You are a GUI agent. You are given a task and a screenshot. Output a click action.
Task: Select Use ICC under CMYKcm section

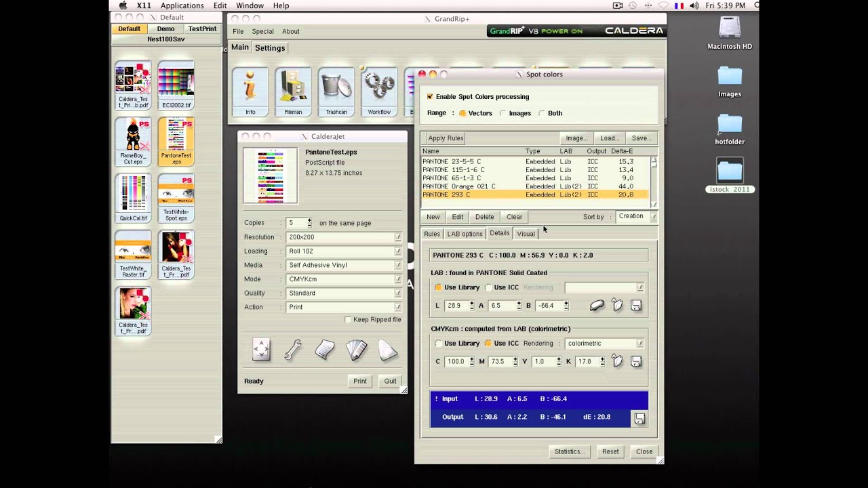pyautogui.click(x=488, y=344)
